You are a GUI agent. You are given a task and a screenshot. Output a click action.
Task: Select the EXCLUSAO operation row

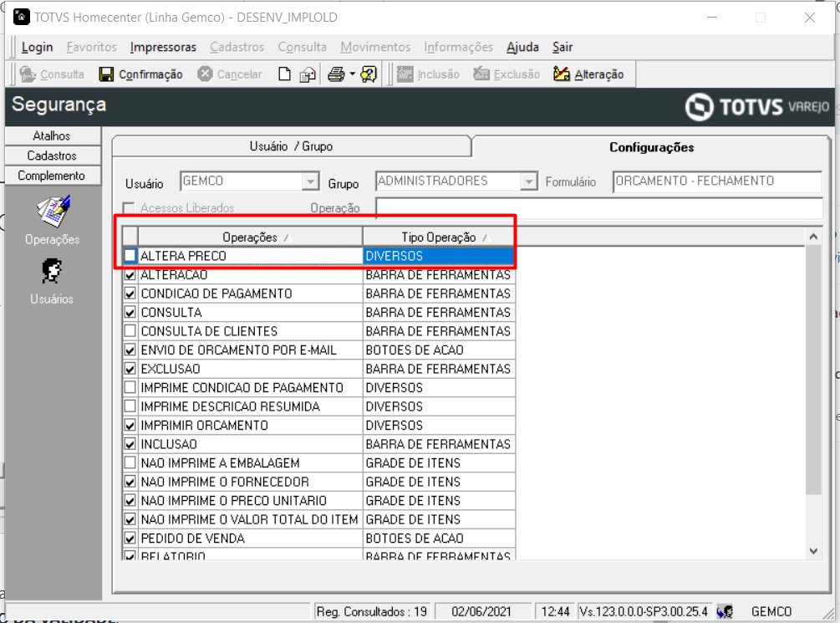(250, 369)
